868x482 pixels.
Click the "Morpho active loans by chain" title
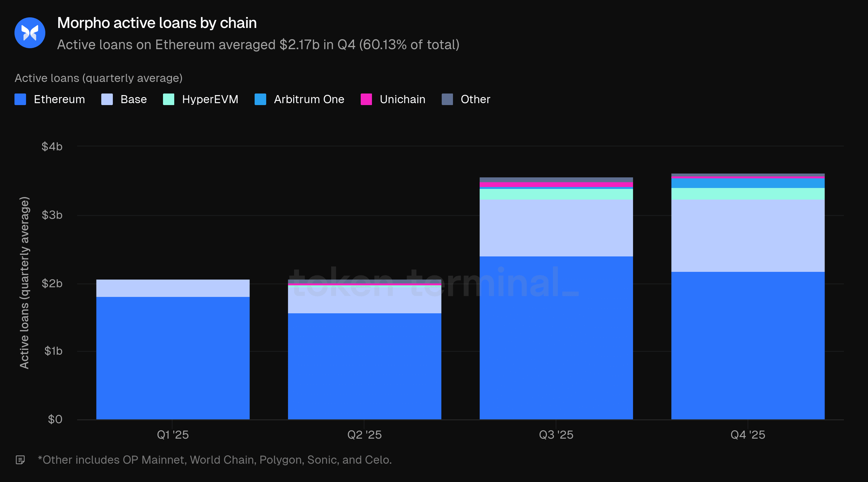157,23
